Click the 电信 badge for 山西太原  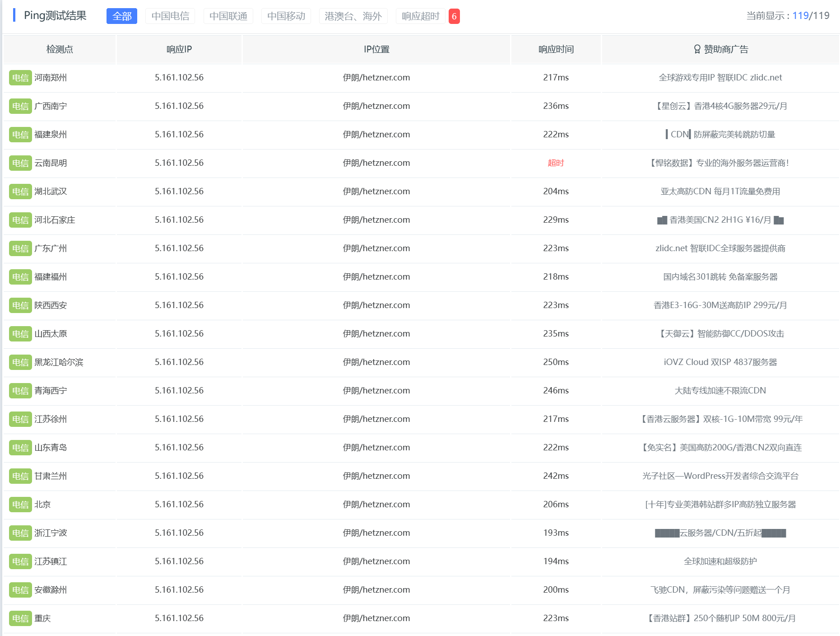pyautogui.click(x=20, y=334)
